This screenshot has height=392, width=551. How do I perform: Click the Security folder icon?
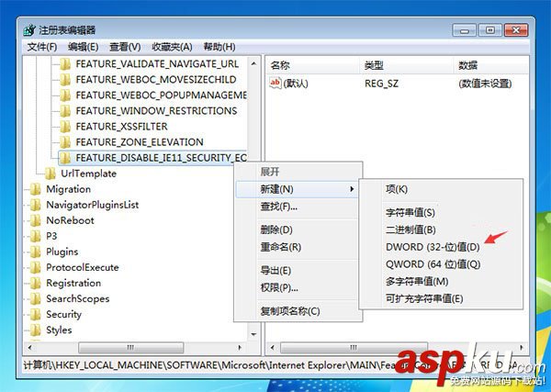point(36,314)
